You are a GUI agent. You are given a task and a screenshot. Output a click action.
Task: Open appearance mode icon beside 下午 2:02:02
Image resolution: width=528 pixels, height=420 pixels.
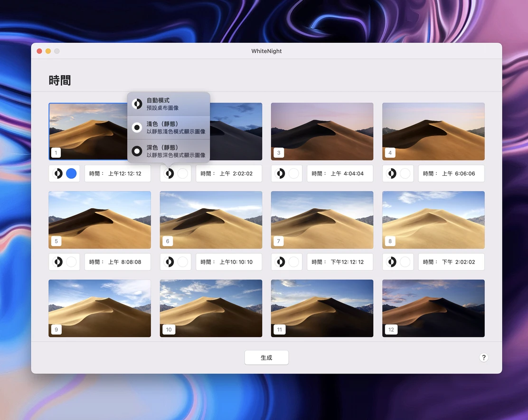click(392, 262)
